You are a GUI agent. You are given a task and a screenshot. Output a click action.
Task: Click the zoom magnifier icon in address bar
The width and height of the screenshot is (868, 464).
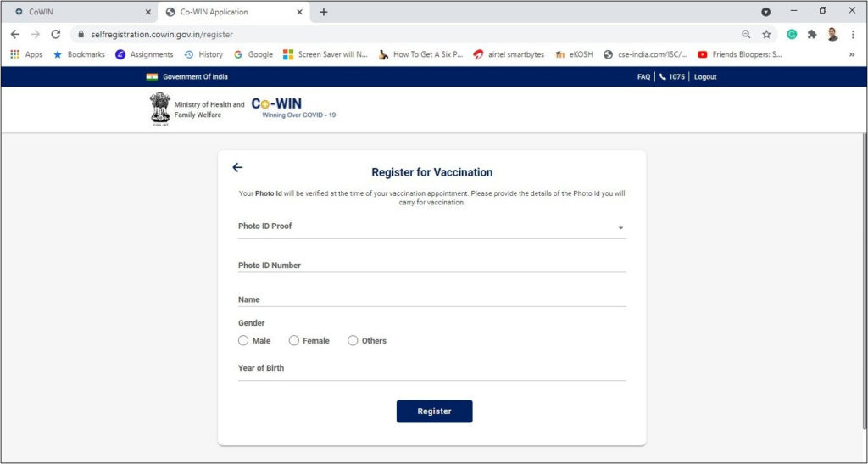[746, 34]
